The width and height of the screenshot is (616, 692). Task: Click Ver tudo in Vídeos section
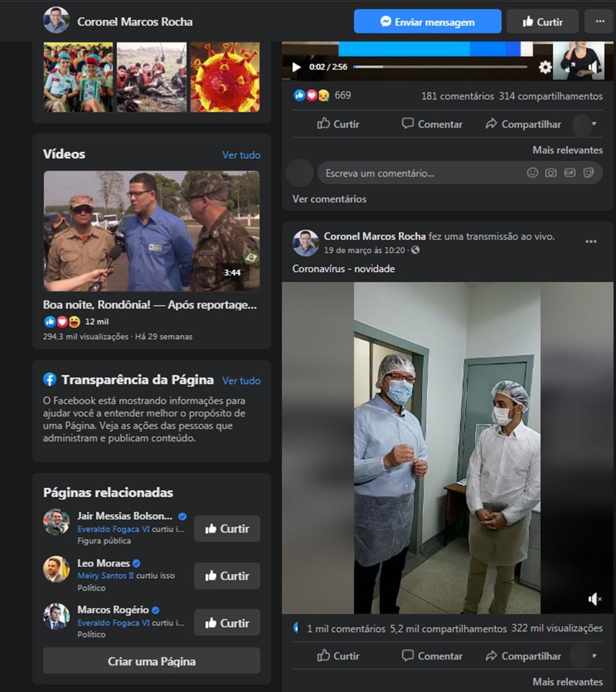241,155
